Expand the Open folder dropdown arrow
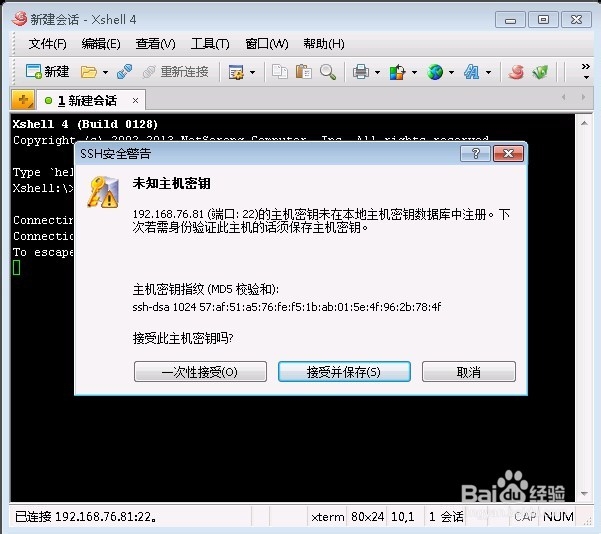Viewport: 601px width, 534px height. coord(105,72)
